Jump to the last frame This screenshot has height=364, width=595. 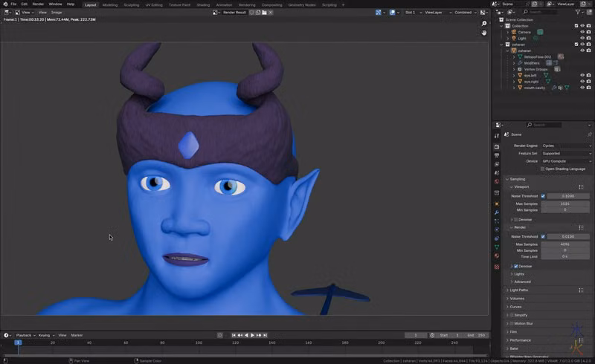click(x=266, y=335)
